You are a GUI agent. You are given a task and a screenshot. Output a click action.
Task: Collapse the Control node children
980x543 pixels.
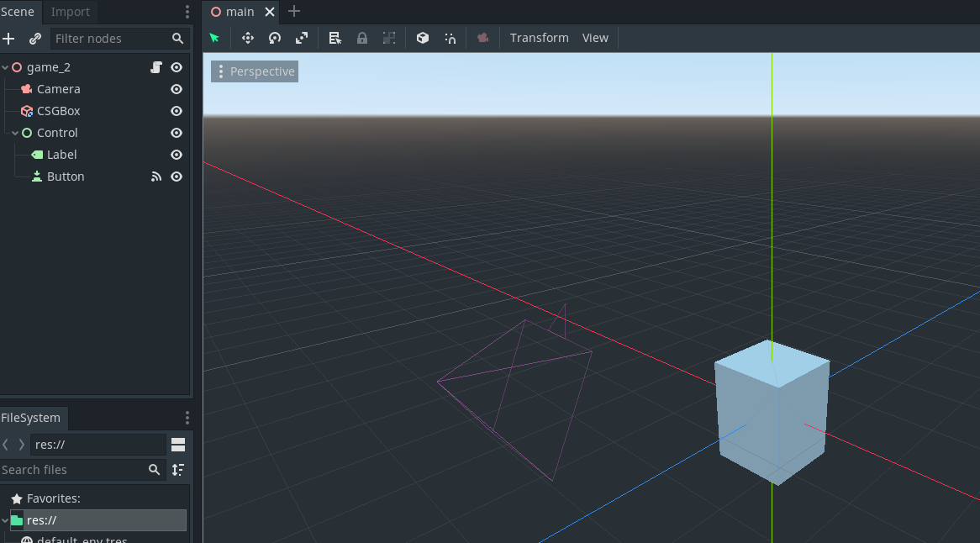(15, 133)
